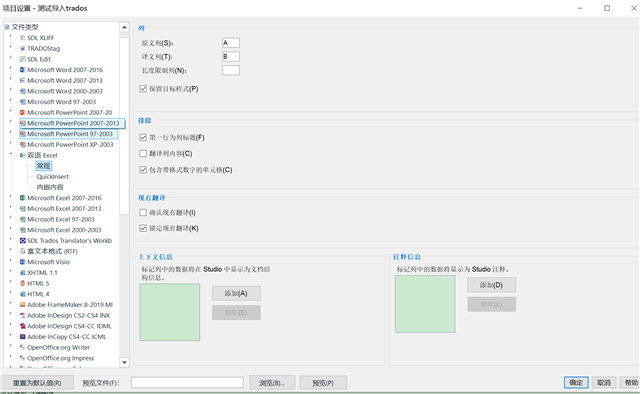Click the 译文列(T) input field
The image size is (640, 394).
pyautogui.click(x=231, y=57)
